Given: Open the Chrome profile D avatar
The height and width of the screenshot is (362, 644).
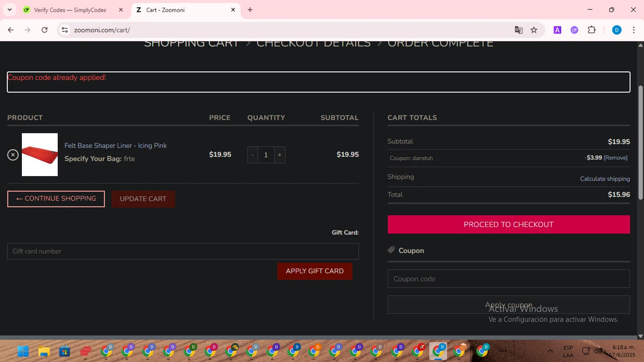Looking at the screenshot, I should (617, 30).
